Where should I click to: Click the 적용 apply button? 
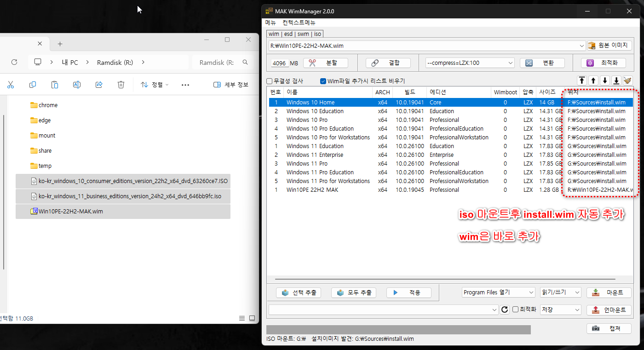point(408,293)
